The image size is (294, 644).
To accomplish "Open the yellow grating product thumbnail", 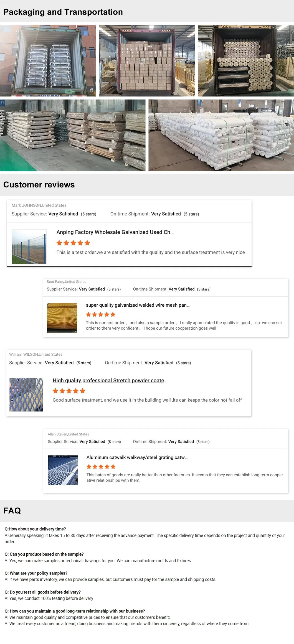I will pos(62,318).
